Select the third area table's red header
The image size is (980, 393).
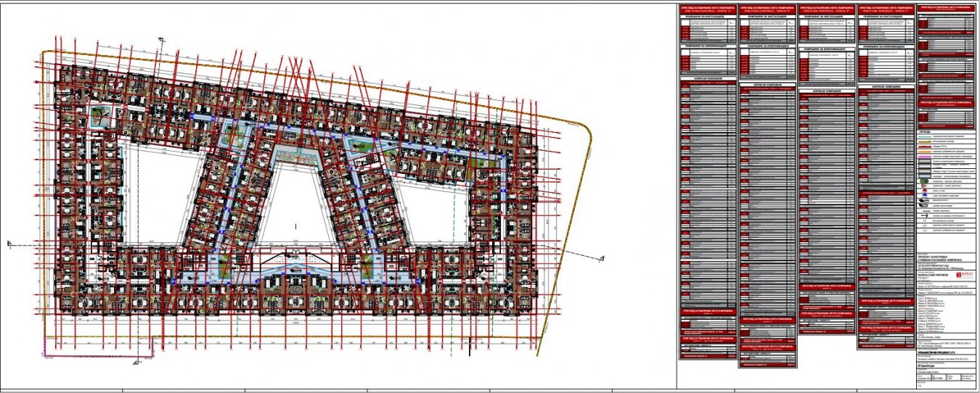coord(827,9)
